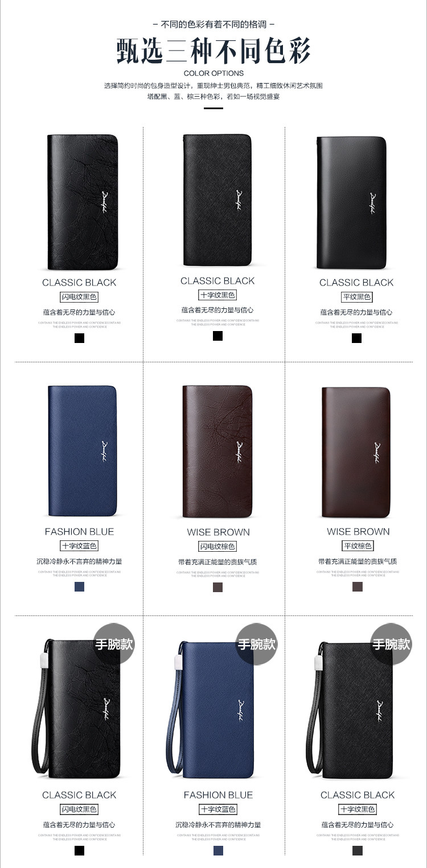The width and height of the screenshot is (427, 868).
Task: Click the plain-grain brown wallet image
Action: pyautogui.click(x=356, y=452)
